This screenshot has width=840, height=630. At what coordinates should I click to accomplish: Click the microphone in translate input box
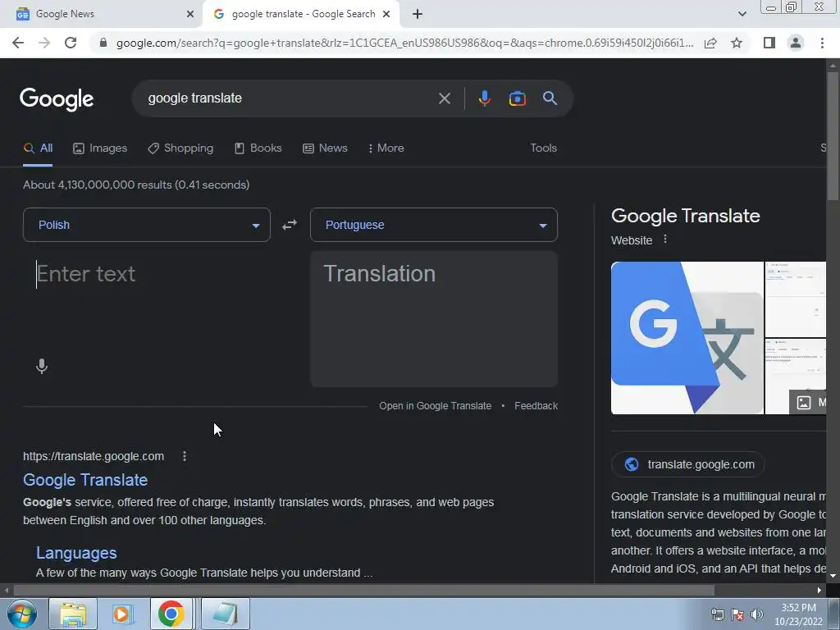42,367
